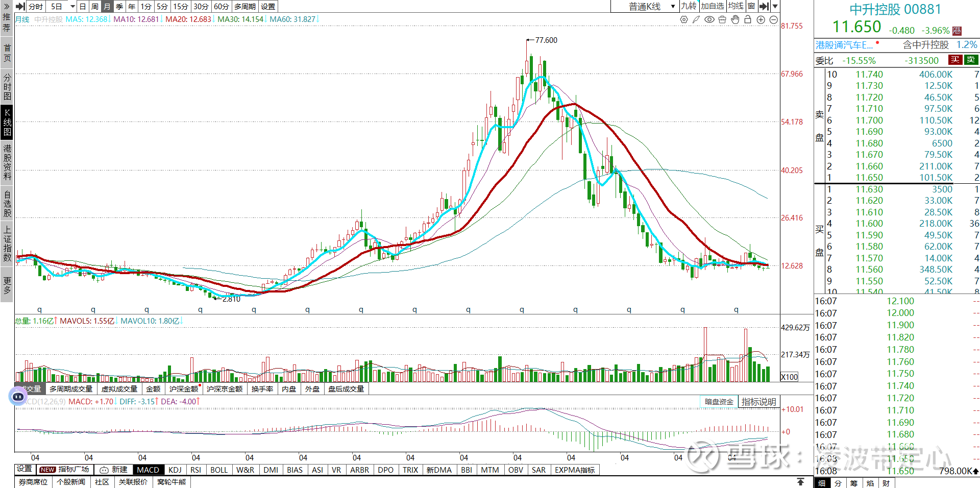The width and height of the screenshot is (980, 488).
Task: Toggle the 九转 indicator
Action: pos(689,6)
